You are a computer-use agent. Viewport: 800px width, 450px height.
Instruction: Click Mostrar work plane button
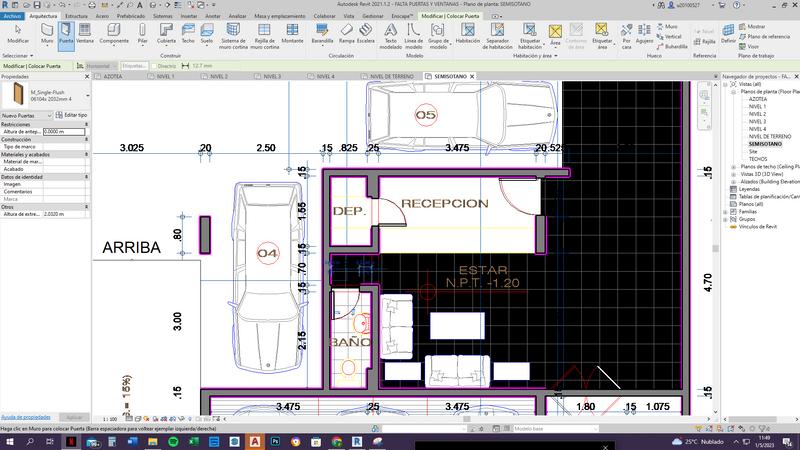pos(752,27)
